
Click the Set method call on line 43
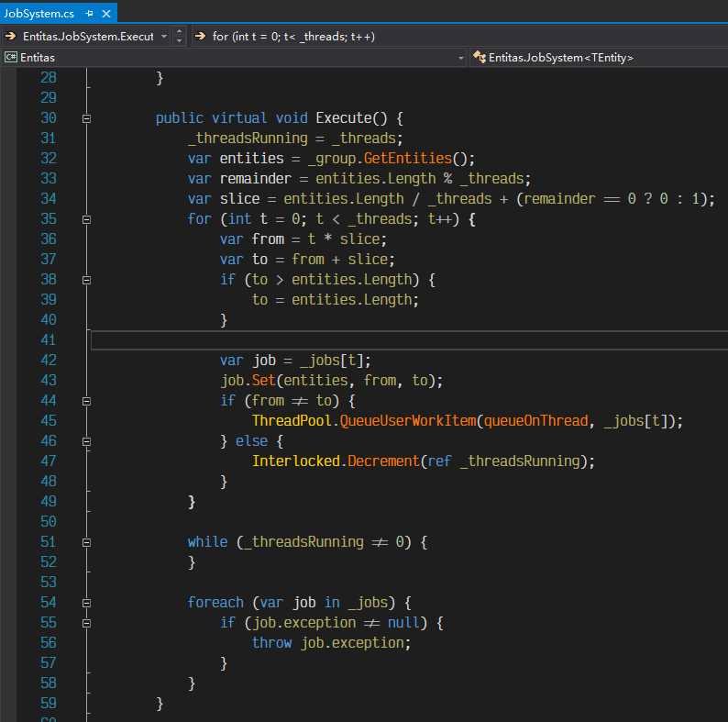(264, 381)
